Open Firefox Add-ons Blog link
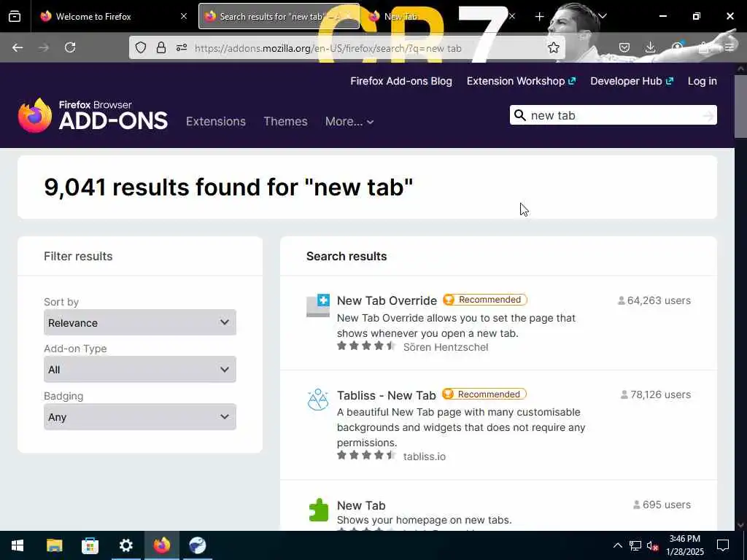Viewport: 747px width, 560px height. (x=401, y=81)
